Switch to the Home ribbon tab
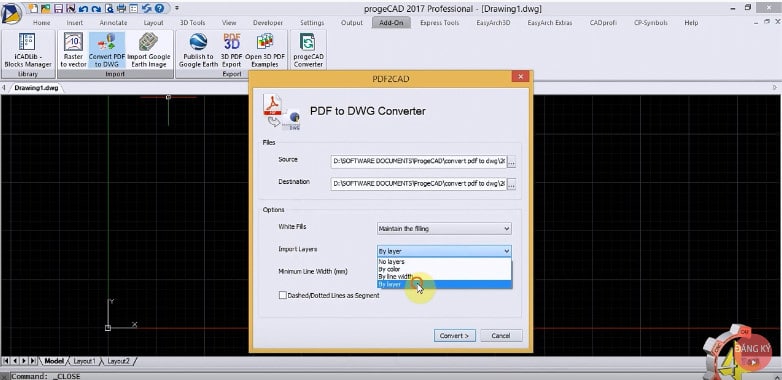This screenshot has height=380, width=782. click(x=41, y=23)
